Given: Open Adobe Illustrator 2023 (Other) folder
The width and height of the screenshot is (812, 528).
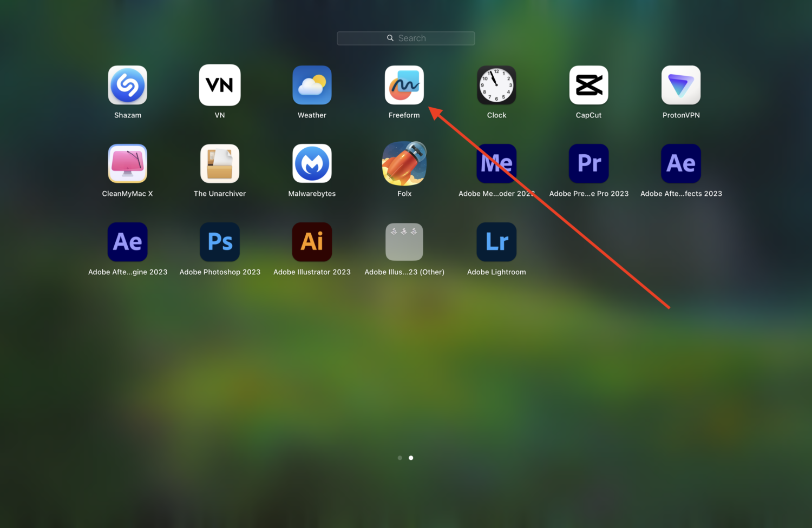Looking at the screenshot, I should [x=404, y=242].
